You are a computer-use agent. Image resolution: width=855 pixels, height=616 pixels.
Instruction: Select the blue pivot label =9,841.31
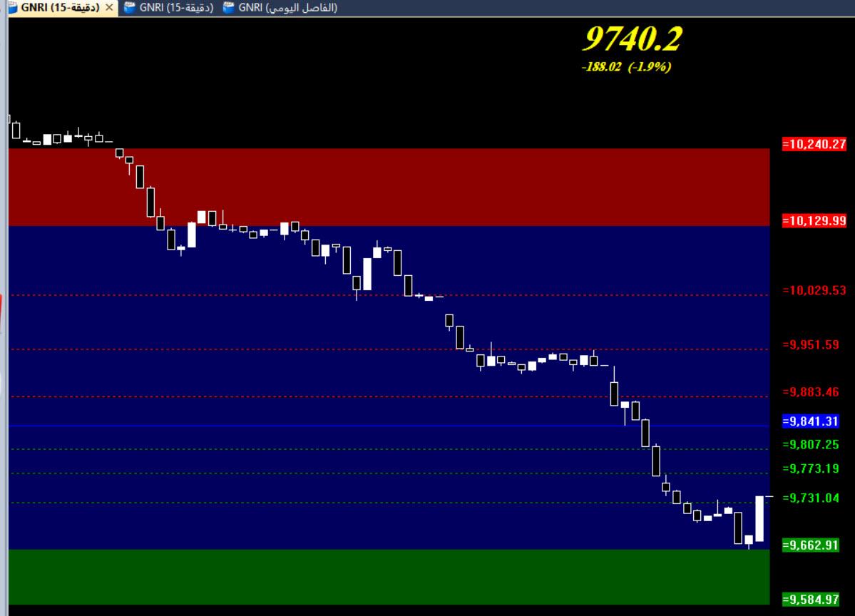(x=811, y=421)
